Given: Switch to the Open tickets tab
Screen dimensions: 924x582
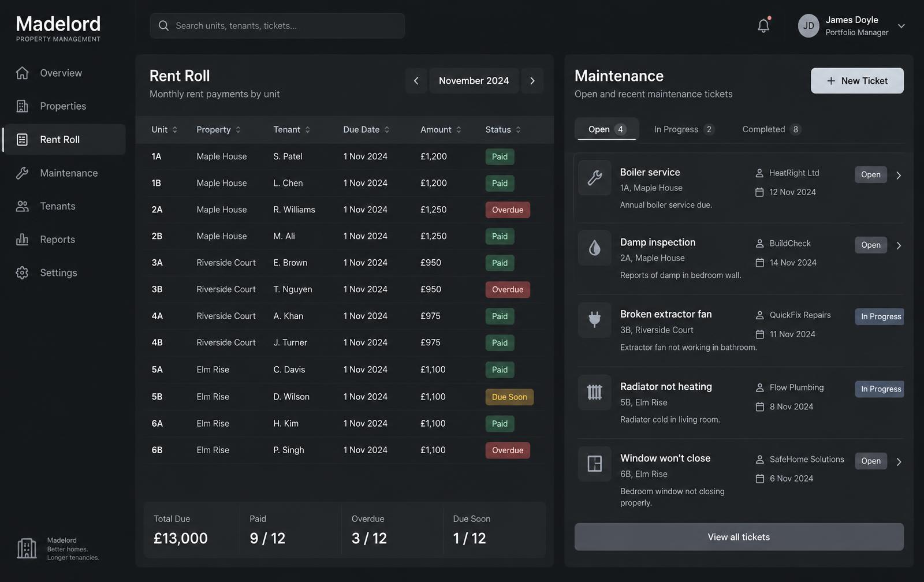Looking at the screenshot, I should [x=607, y=129].
